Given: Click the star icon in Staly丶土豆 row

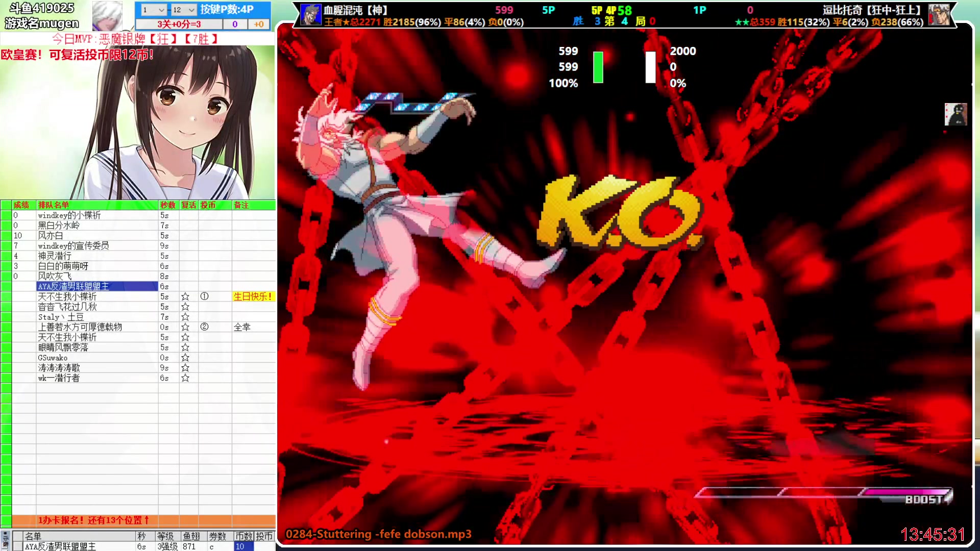Looking at the screenshot, I should tap(185, 317).
